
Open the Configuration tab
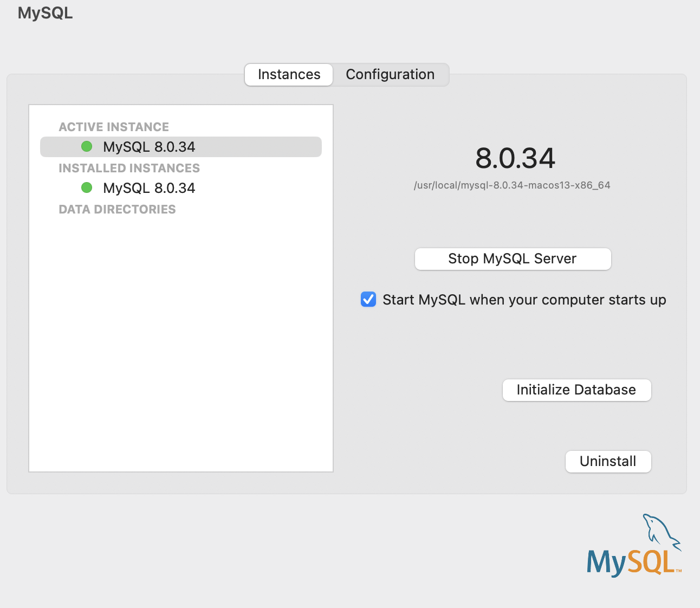[x=390, y=75]
